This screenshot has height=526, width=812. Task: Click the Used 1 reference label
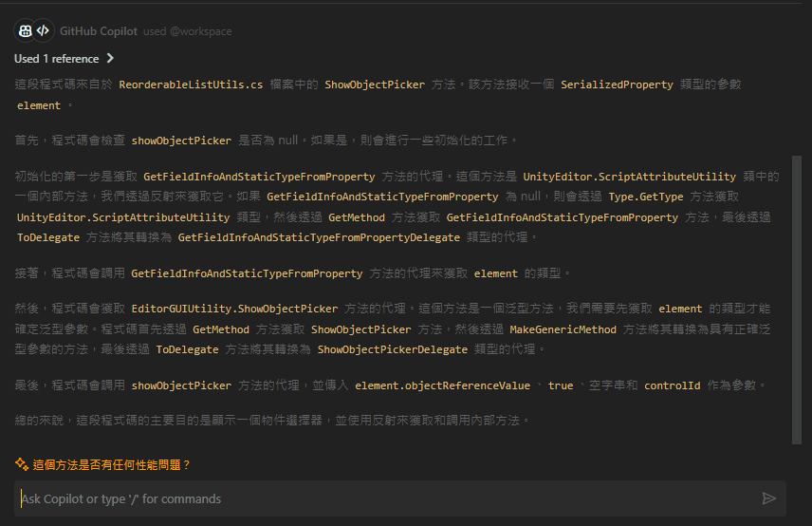57,59
